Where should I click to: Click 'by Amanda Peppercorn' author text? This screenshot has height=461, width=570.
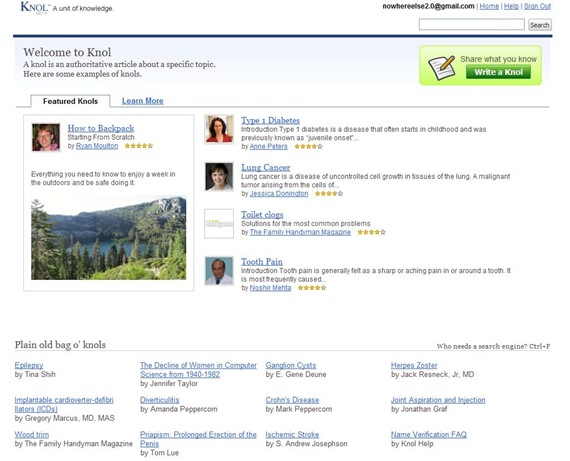click(x=179, y=409)
